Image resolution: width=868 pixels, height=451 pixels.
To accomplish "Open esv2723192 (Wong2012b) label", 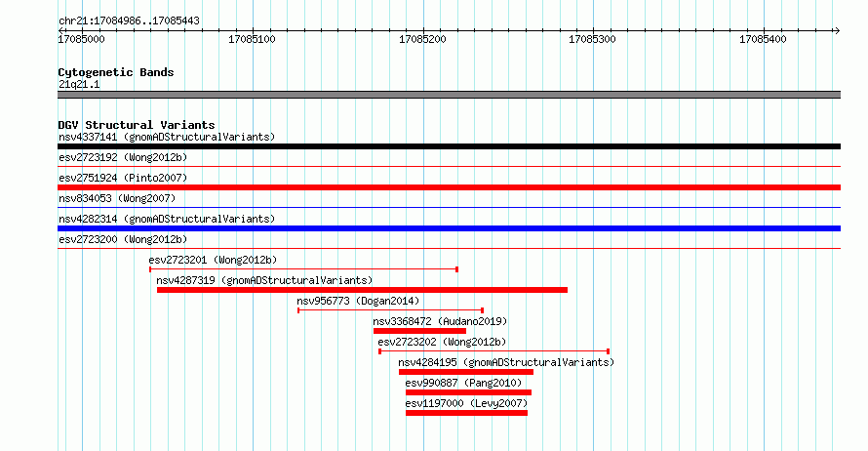I will pyautogui.click(x=123, y=157).
